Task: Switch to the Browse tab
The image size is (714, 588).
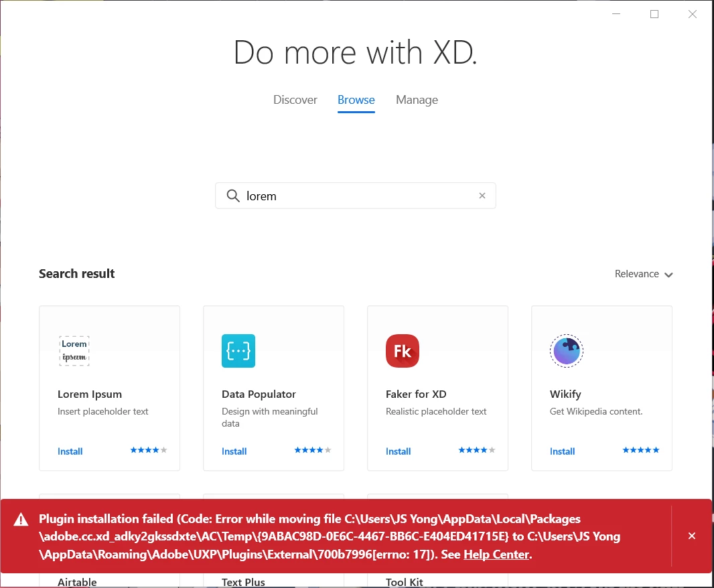Action: (x=356, y=100)
